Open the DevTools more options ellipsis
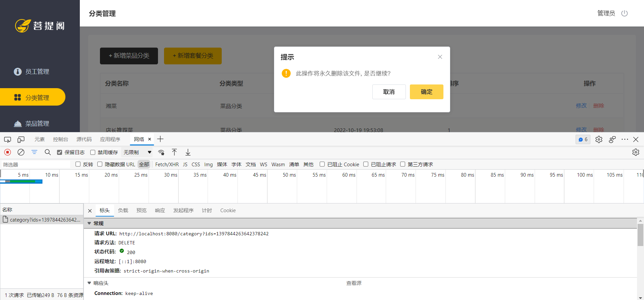The height and width of the screenshot is (300, 644). [625, 139]
